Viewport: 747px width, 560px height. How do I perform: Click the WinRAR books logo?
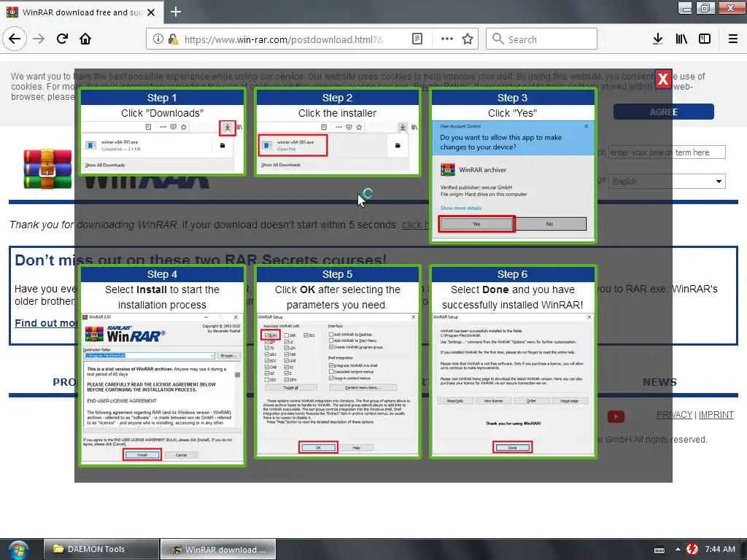[x=47, y=169]
